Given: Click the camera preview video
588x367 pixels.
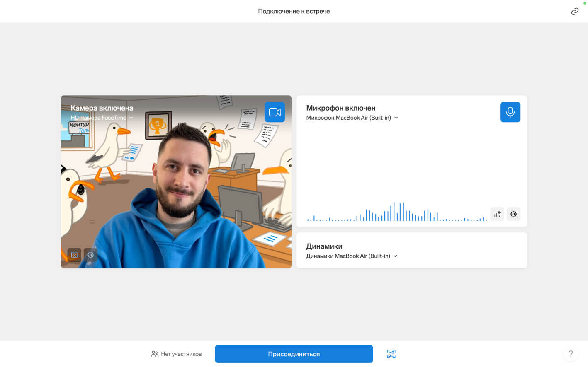Looking at the screenshot, I should click(176, 182).
